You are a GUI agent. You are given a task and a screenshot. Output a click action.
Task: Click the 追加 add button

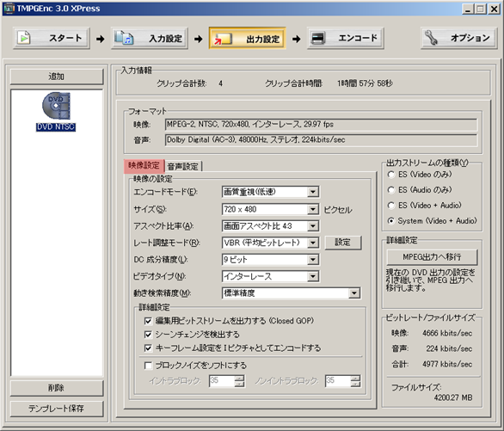click(x=57, y=77)
